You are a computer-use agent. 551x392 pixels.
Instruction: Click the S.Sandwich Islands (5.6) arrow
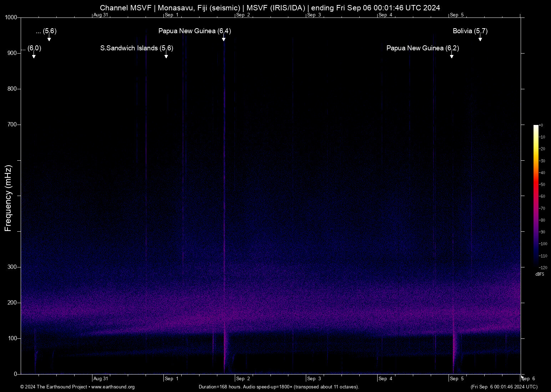pos(166,56)
